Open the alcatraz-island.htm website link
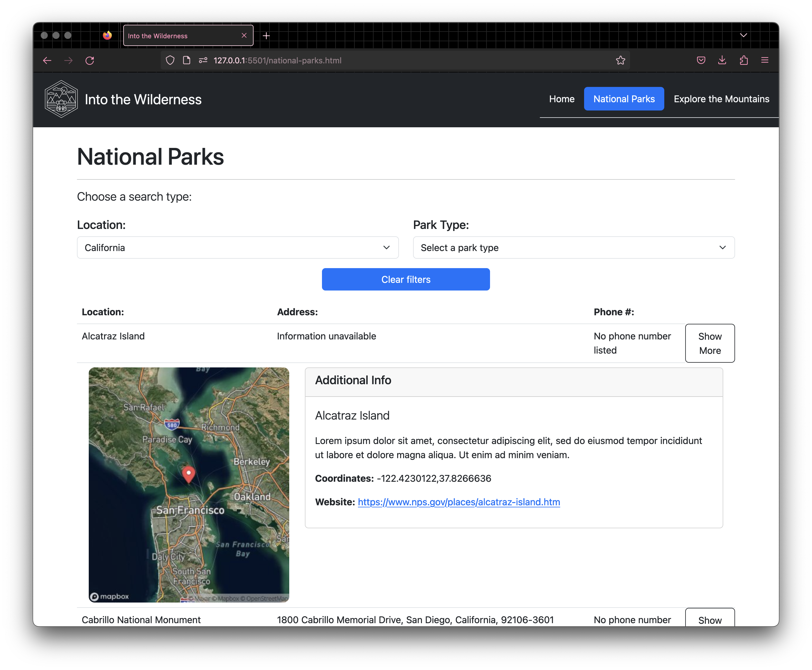The width and height of the screenshot is (812, 670). coord(458,502)
